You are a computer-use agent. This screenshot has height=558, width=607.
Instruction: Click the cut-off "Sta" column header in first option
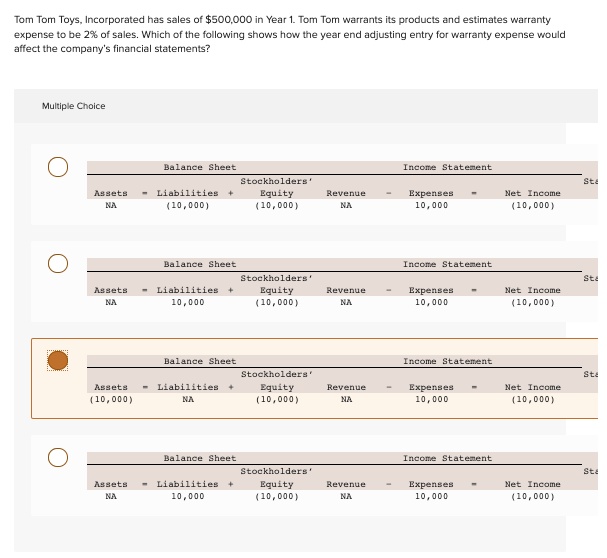point(591,181)
